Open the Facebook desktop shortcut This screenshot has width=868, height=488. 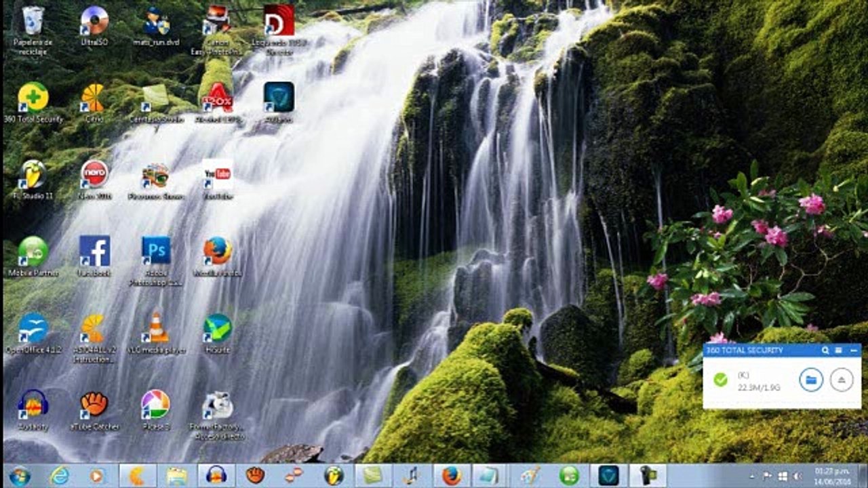coord(94,251)
